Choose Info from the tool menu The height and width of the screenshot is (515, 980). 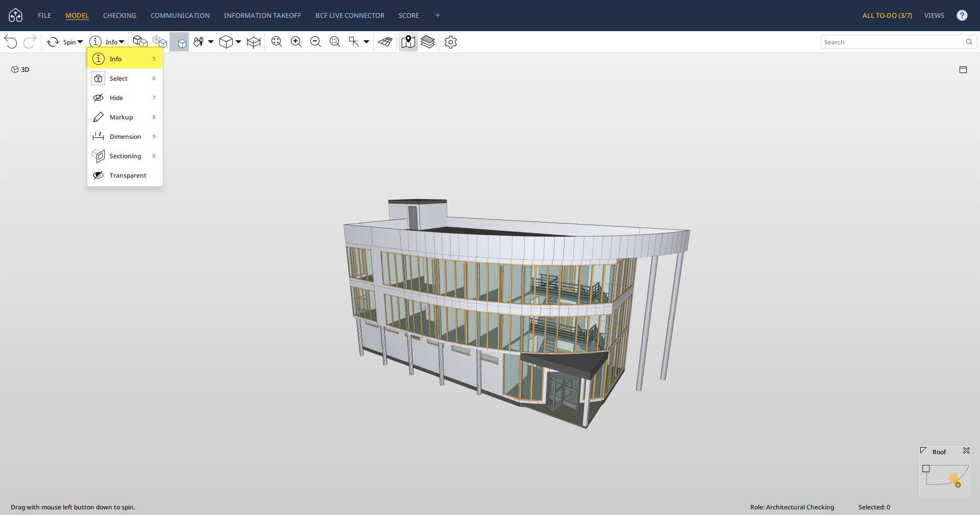[125, 59]
